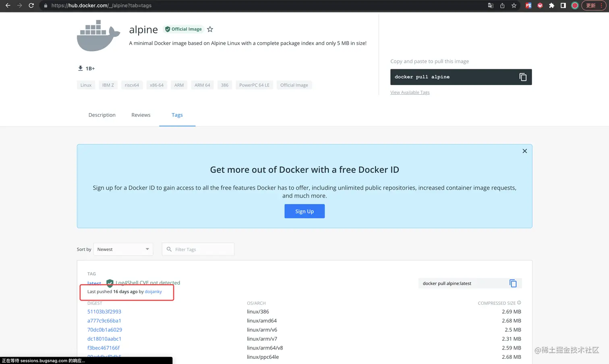This screenshot has width=609, height=364.
Task: Click the PowerPC 64 LE category tag
Action: [254, 85]
